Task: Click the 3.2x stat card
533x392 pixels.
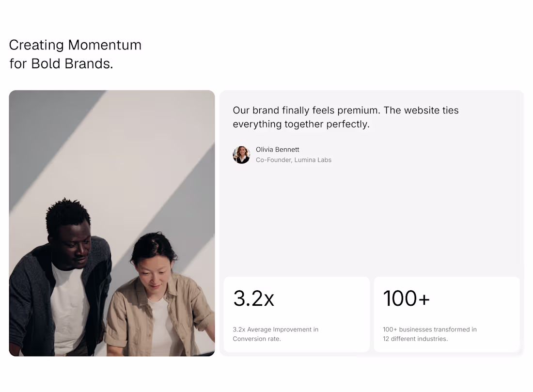Action: (x=297, y=314)
